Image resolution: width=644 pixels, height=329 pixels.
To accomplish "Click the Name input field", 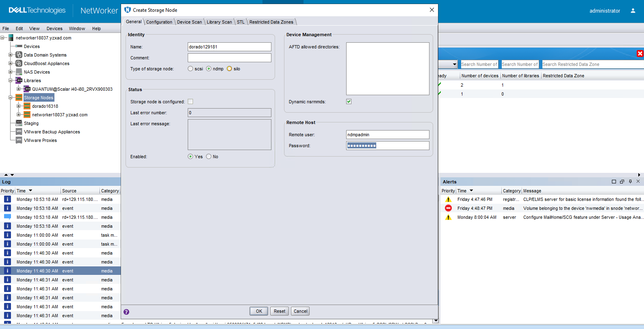I will pyautogui.click(x=229, y=47).
